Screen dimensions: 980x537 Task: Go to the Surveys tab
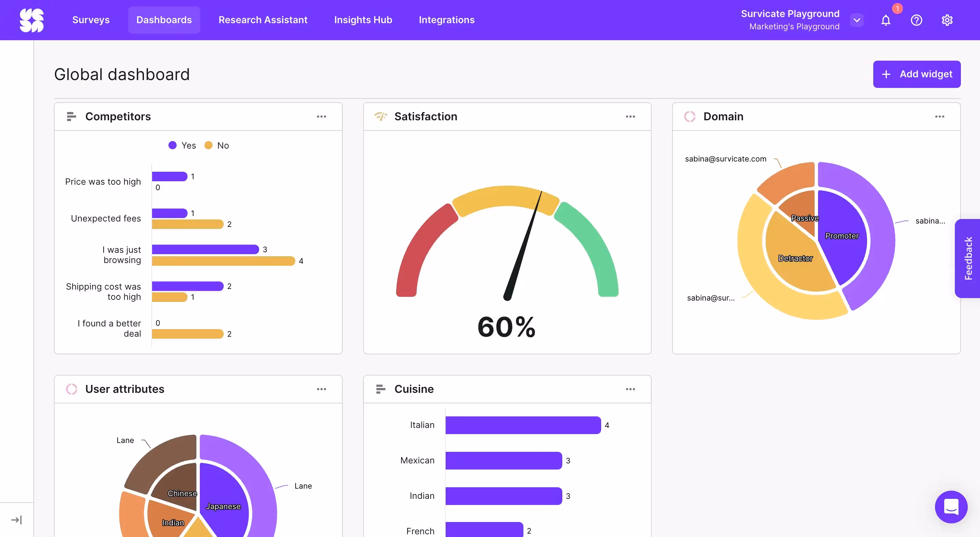(91, 20)
